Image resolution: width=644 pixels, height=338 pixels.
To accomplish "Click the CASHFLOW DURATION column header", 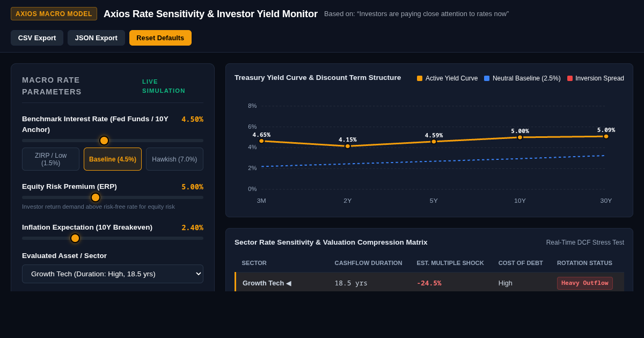I will tap(368, 263).
